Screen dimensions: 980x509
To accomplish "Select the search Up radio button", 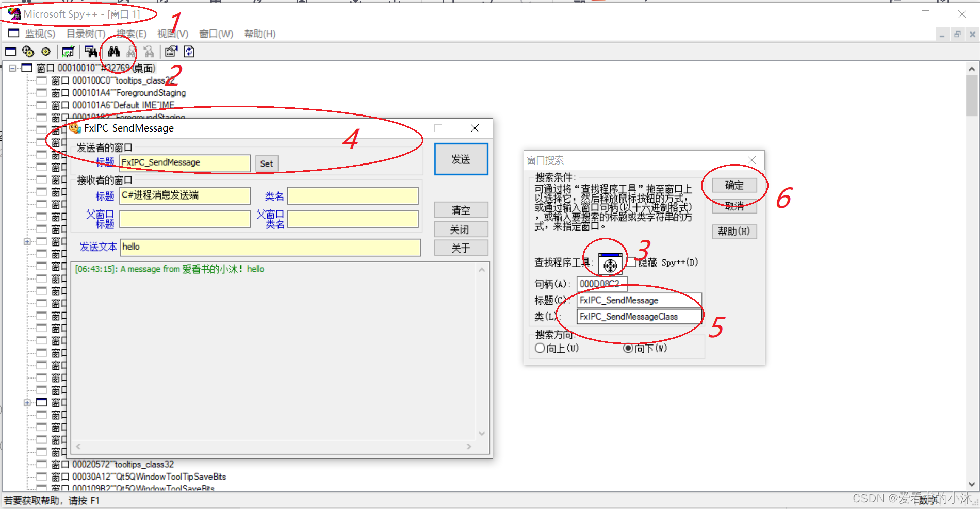I will coord(540,348).
